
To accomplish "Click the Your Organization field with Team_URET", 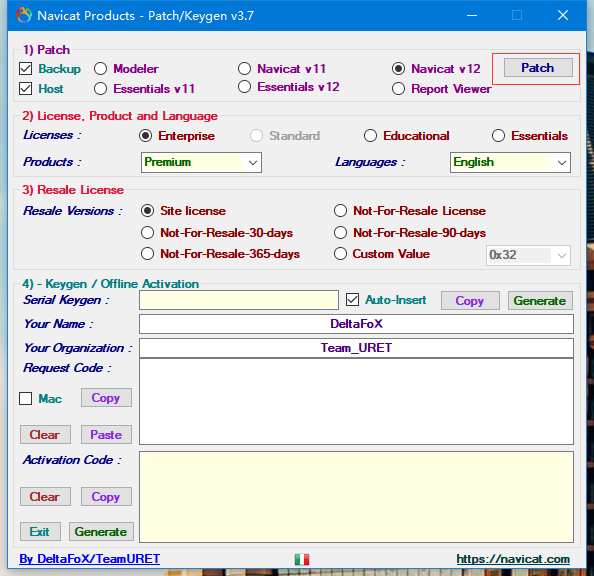I will pyautogui.click(x=356, y=348).
